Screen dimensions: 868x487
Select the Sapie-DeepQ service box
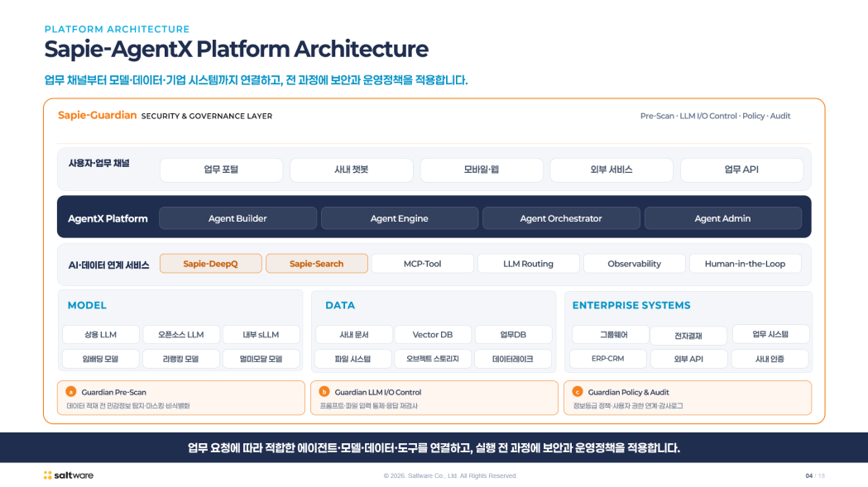click(211, 264)
